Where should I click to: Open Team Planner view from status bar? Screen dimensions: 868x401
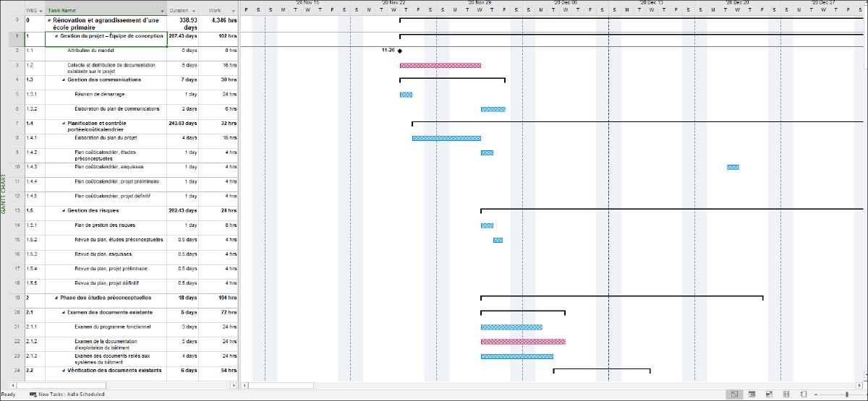767,394
